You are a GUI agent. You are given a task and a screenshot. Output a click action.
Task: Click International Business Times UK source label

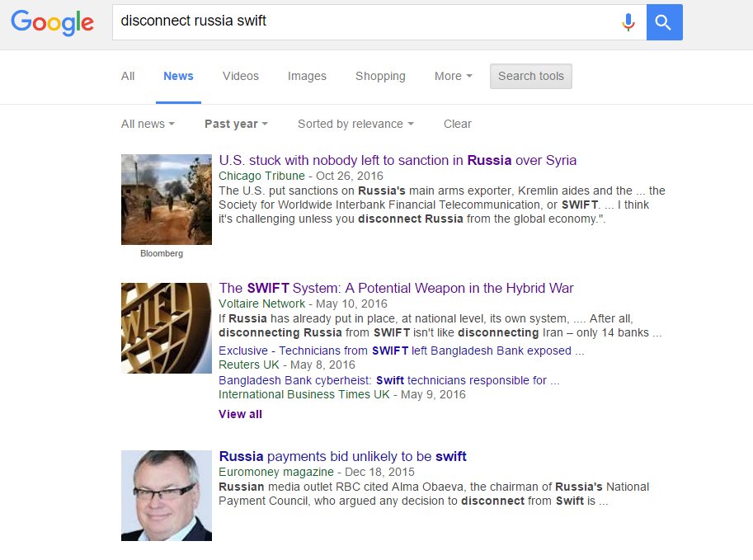[x=304, y=394]
